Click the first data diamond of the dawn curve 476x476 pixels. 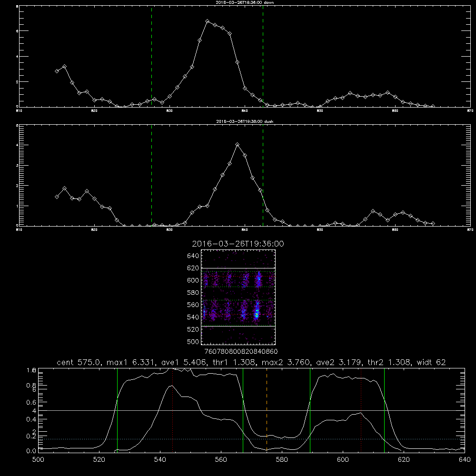coord(57,71)
